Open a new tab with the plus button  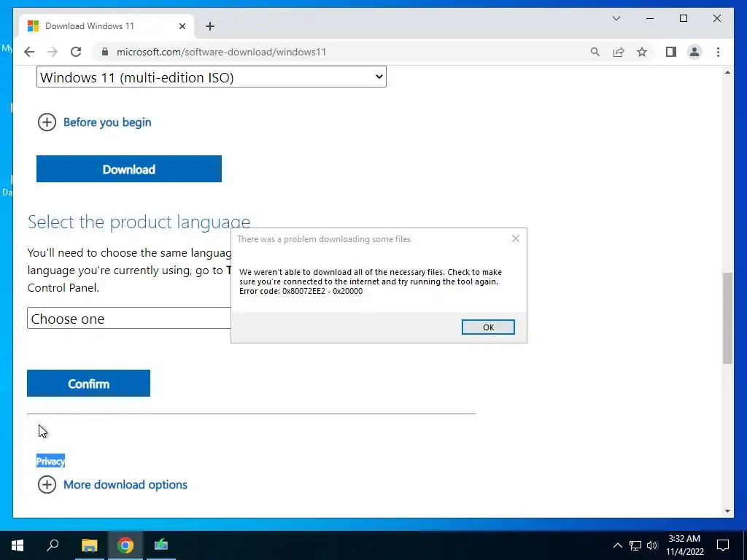210,26
